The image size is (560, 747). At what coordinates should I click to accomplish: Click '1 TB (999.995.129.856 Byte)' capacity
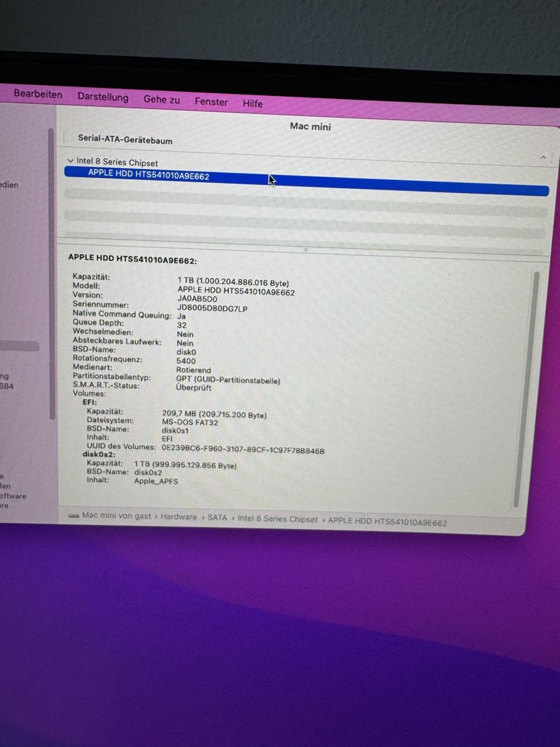pyautogui.click(x=185, y=464)
